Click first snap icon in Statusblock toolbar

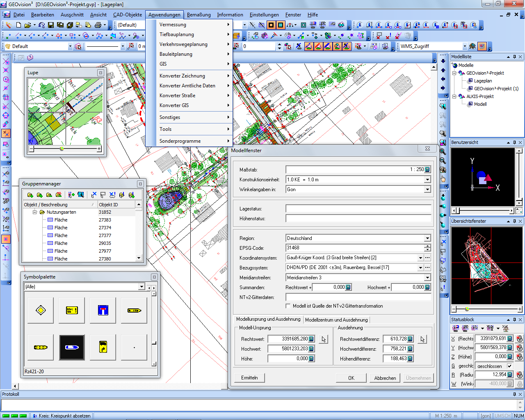[455, 329]
